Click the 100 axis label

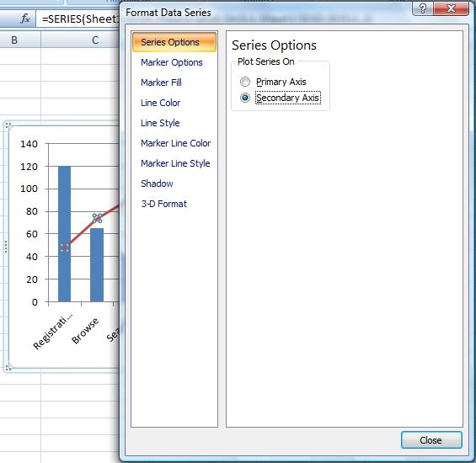click(29, 189)
